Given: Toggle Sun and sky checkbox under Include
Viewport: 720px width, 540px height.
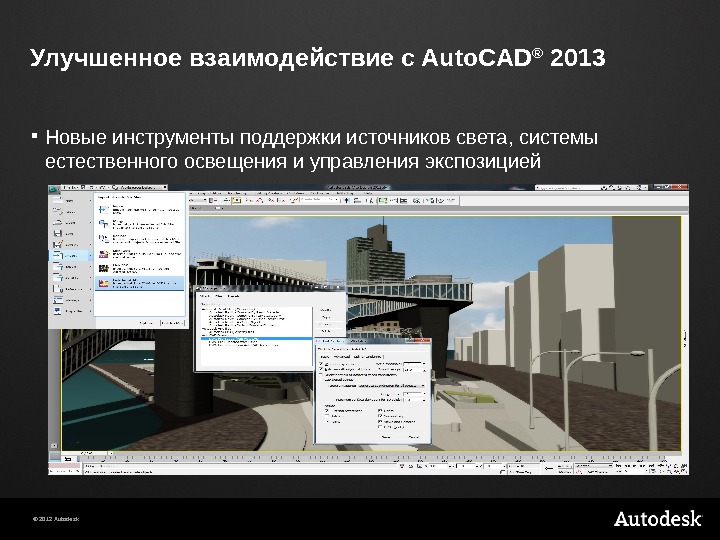Looking at the screenshot, I should (x=380, y=416).
